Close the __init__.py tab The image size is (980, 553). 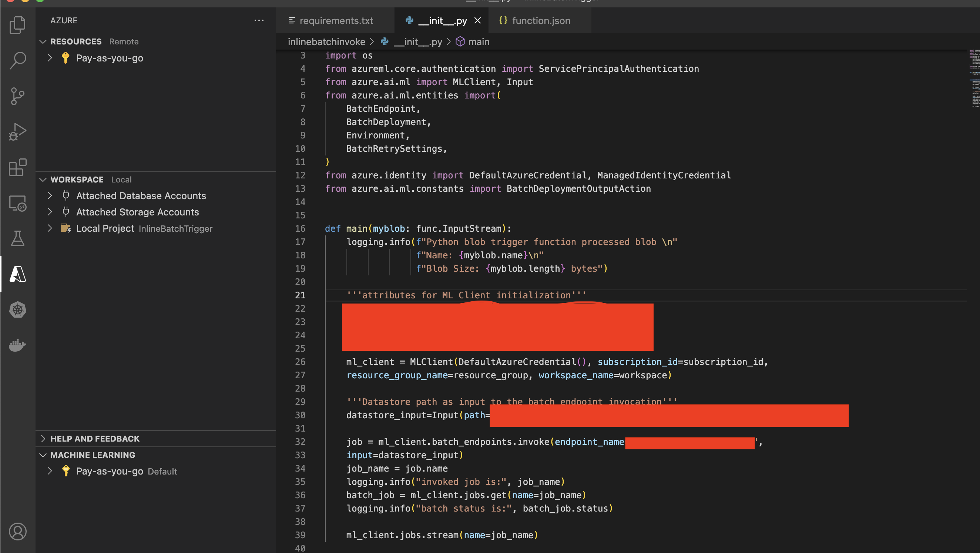click(477, 21)
